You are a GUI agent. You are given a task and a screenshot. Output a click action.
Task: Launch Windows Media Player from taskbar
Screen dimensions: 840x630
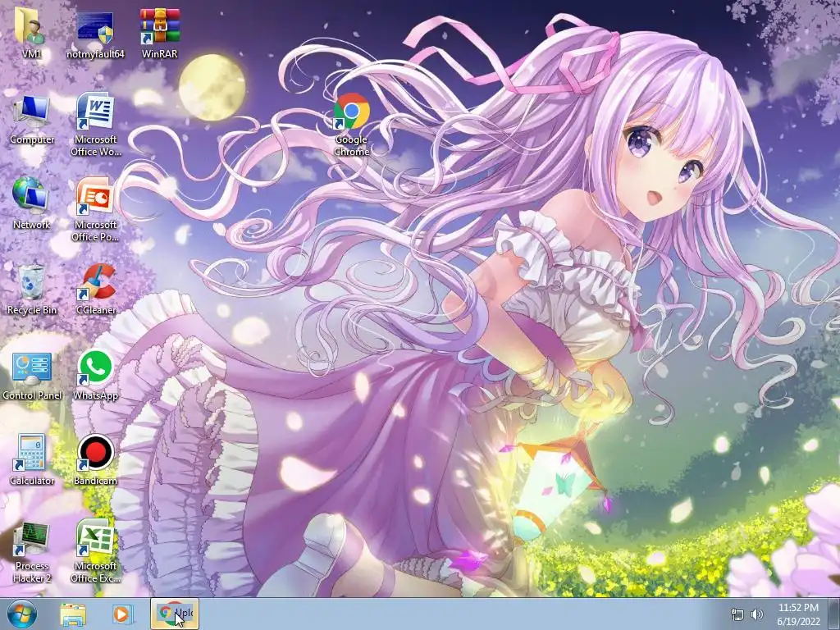pyautogui.click(x=122, y=614)
